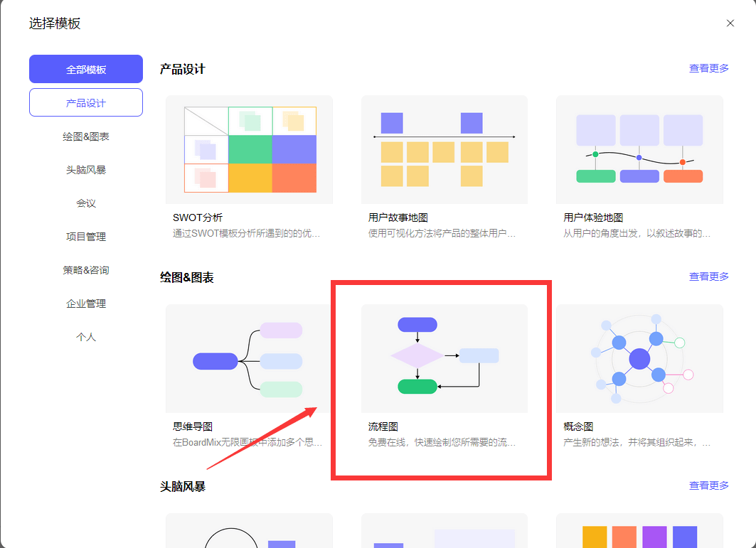
Task: Open the 头脑风暴 sidebar category
Action: coord(86,170)
